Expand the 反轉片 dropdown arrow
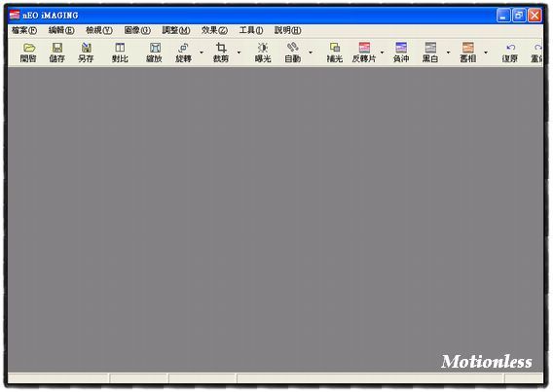Image resolution: width=553 pixels, height=392 pixels. point(382,53)
